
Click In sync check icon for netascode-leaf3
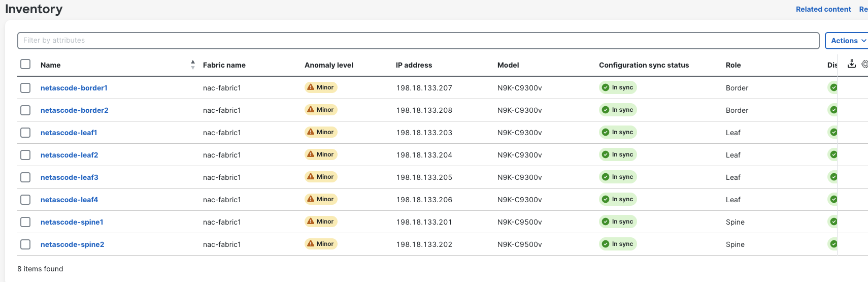tap(606, 177)
